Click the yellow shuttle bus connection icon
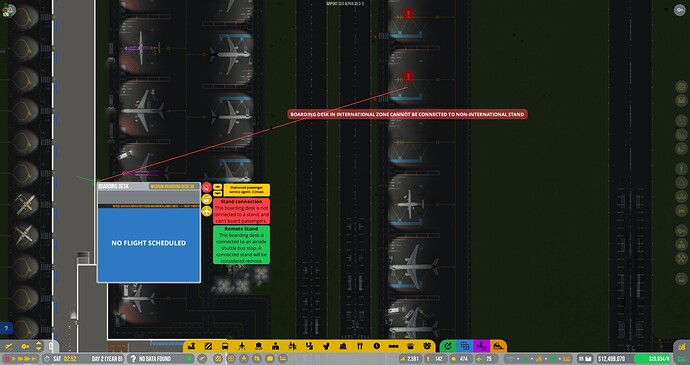Image resolution: width=690 pixels, height=365 pixels. (x=207, y=199)
